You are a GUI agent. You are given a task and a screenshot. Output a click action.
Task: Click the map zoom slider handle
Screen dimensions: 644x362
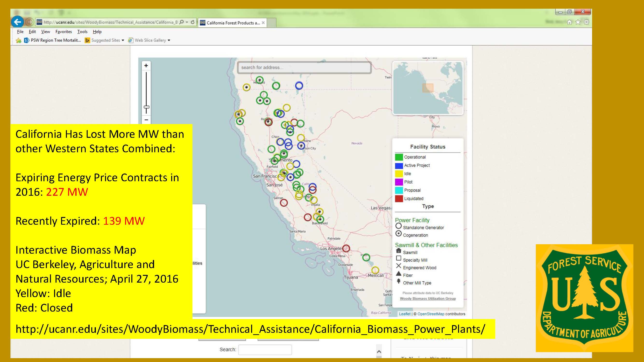click(x=147, y=107)
